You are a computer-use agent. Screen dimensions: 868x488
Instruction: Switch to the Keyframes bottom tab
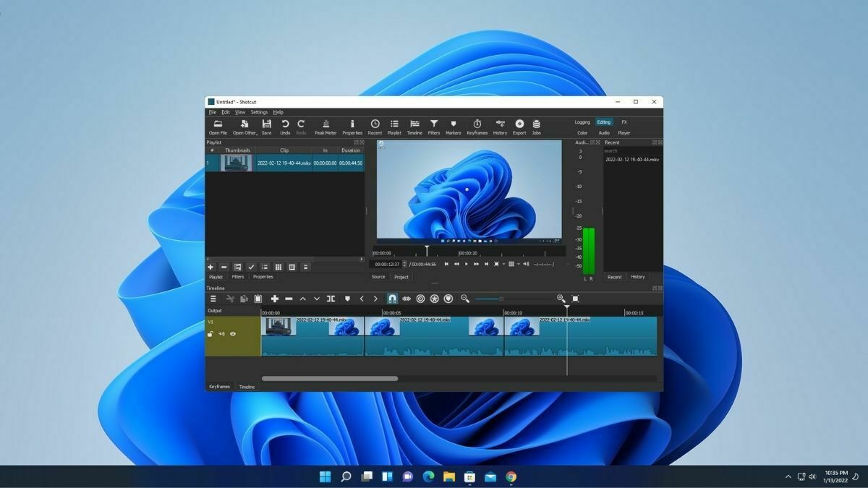pos(219,387)
